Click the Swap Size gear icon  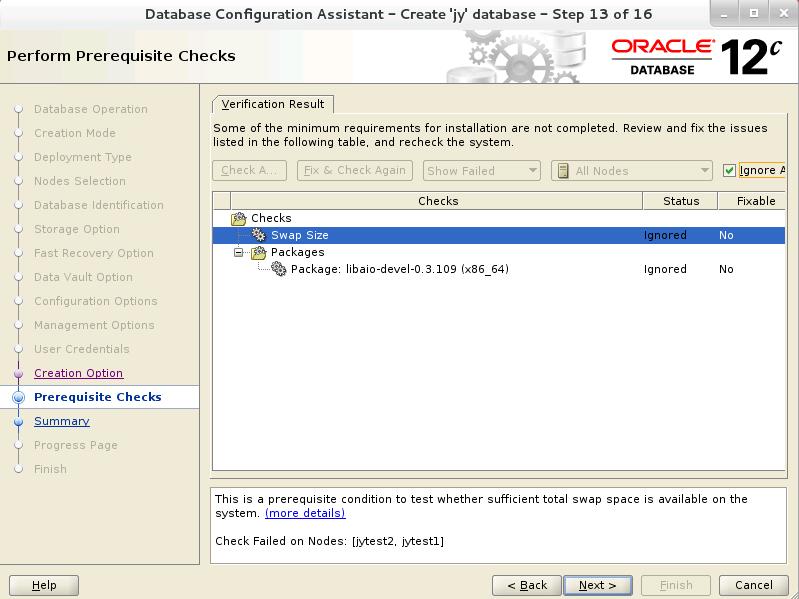(x=259, y=235)
